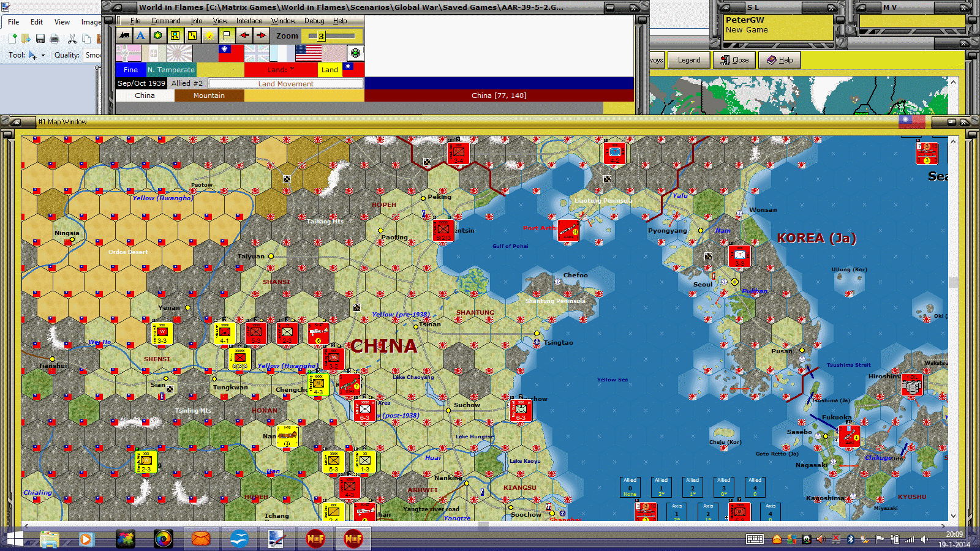Viewport: 980px width, 551px height.
Task: Click the Allied 4 sea box
Action: tap(755, 487)
